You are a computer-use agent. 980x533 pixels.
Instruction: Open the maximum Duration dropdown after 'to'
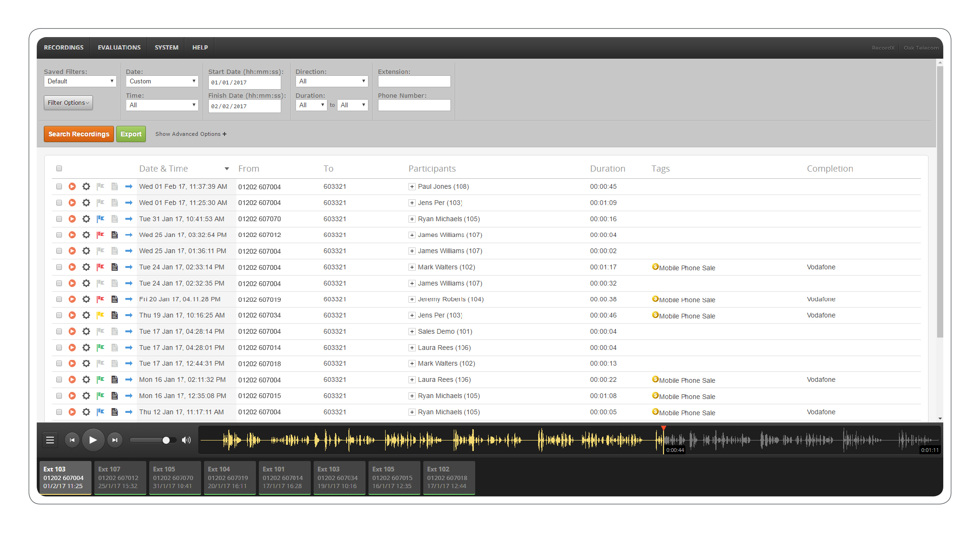click(353, 105)
